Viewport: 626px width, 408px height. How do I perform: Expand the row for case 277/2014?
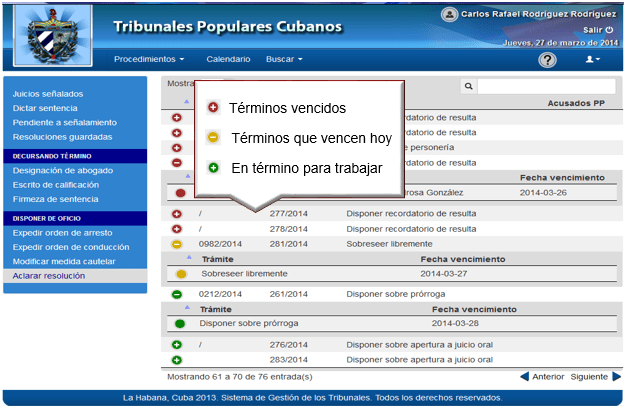click(177, 214)
